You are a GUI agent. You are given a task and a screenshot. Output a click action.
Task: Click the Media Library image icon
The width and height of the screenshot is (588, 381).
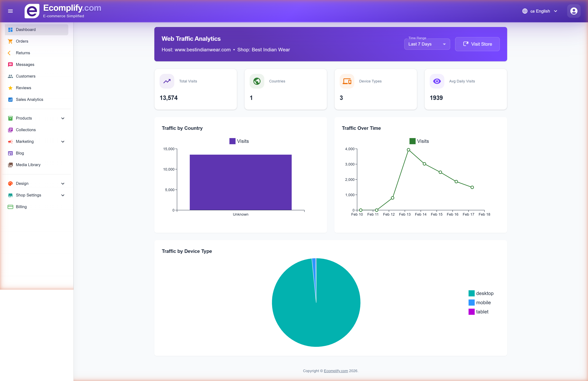pyautogui.click(x=10, y=165)
